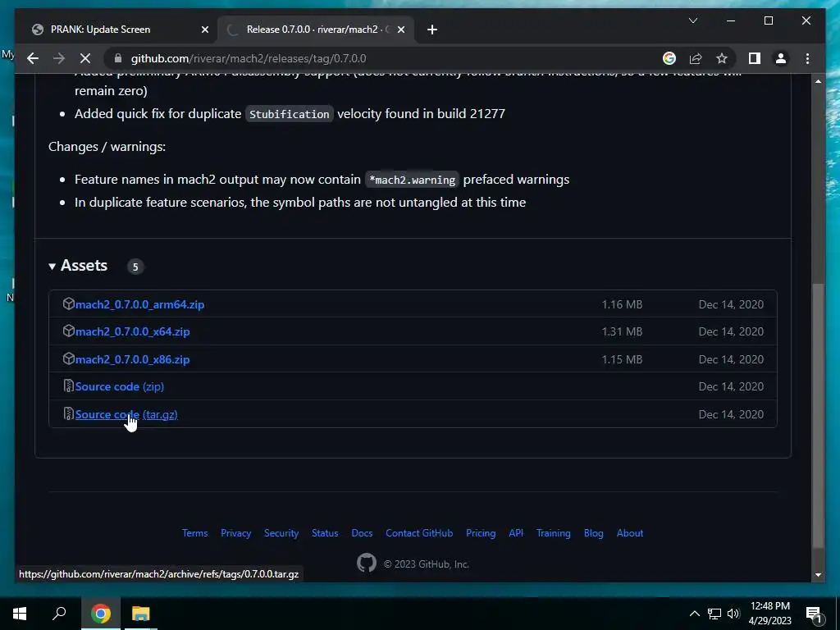Switch to PRANK: Update Screen tab
The height and width of the screenshot is (630, 840).
pyautogui.click(x=100, y=30)
